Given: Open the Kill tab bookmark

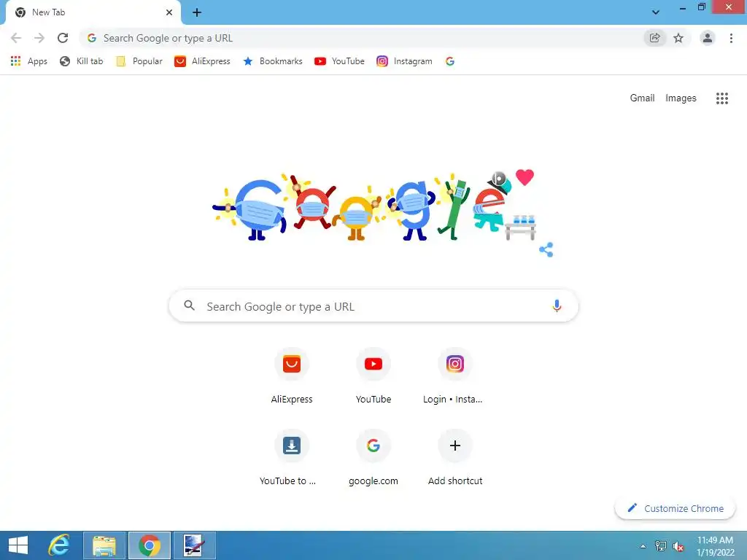Looking at the screenshot, I should pyautogui.click(x=82, y=61).
